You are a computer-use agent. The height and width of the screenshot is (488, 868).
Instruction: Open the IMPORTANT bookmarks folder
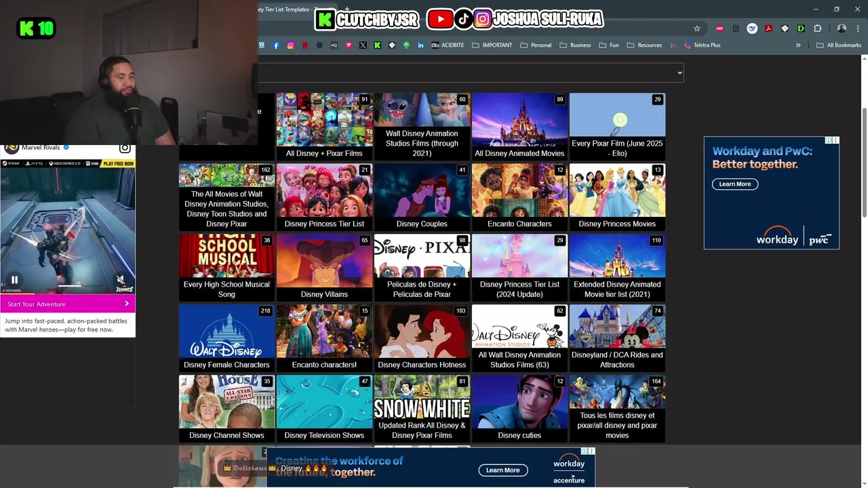(492, 45)
